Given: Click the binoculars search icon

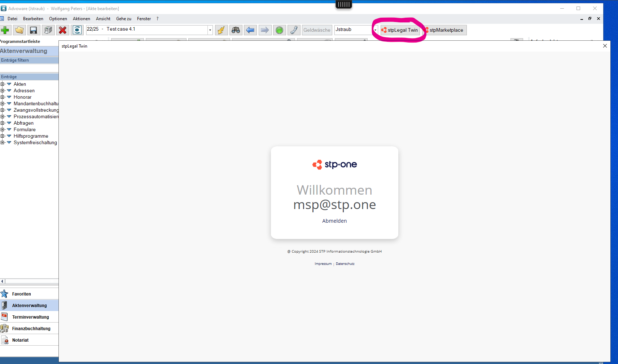Looking at the screenshot, I should [x=236, y=30].
